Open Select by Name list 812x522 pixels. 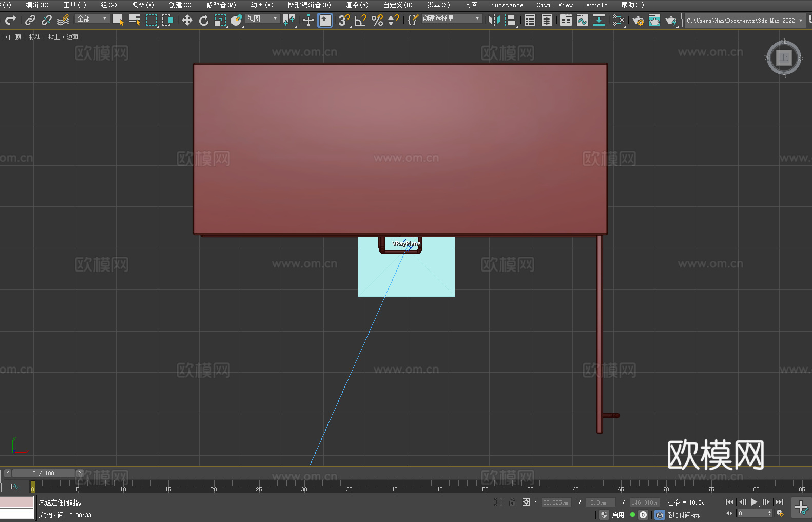point(134,20)
